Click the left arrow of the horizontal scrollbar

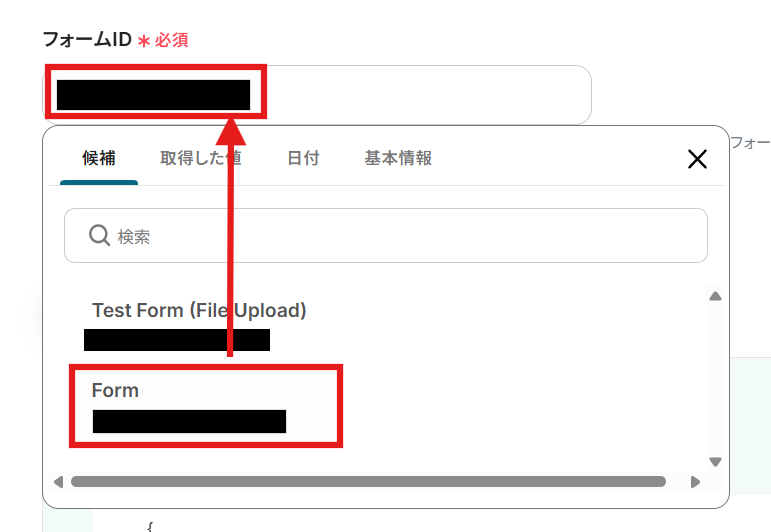click(59, 482)
